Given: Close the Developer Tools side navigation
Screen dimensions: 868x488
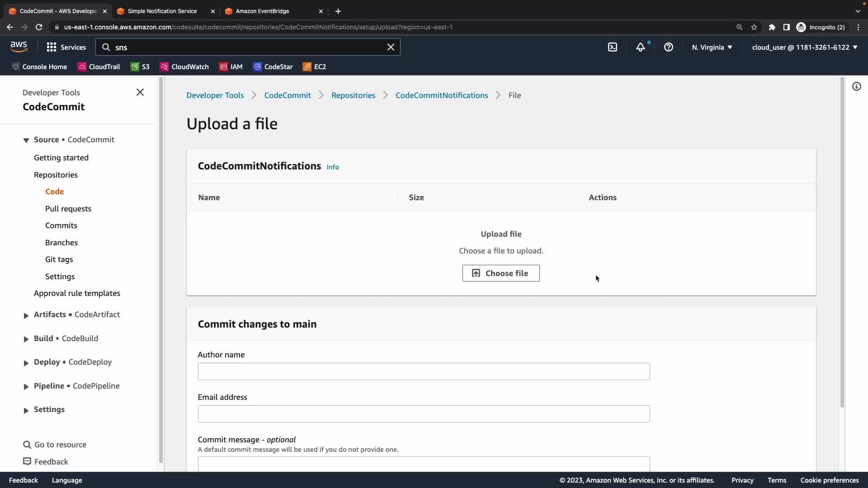Looking at the screenshot, I should (140, 92).
